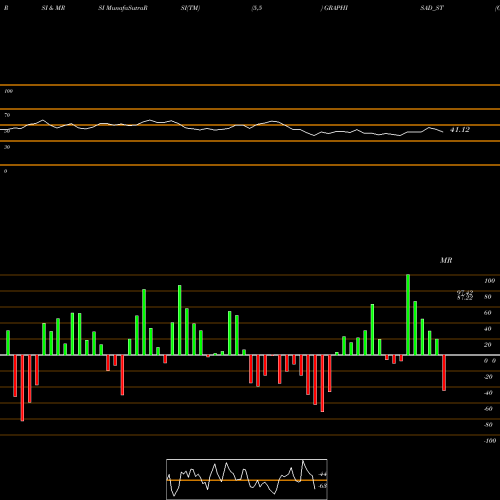Click the last red MR bar at chart end

(444, 373)
